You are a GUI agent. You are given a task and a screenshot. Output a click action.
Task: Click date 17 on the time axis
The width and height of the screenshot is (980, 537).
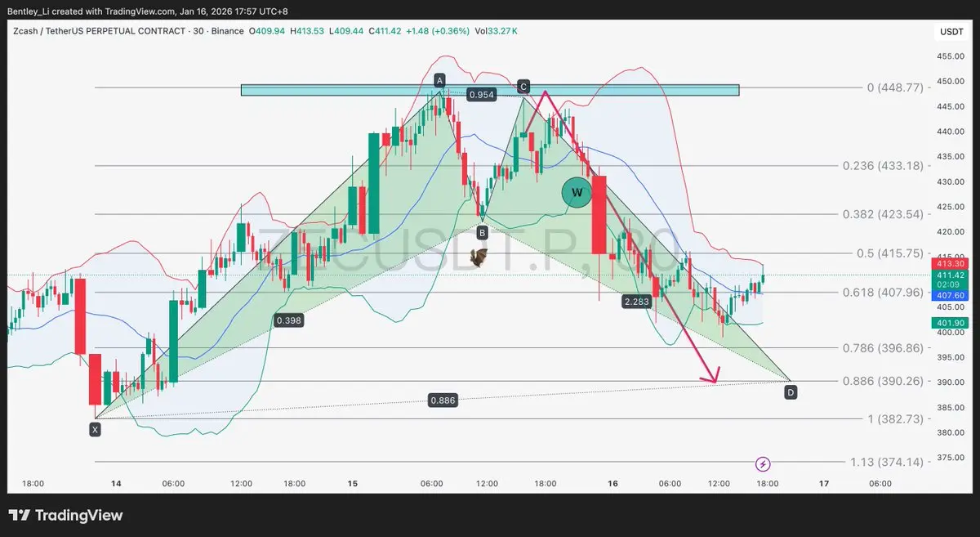pyautogui.click(x=824, y=484)
